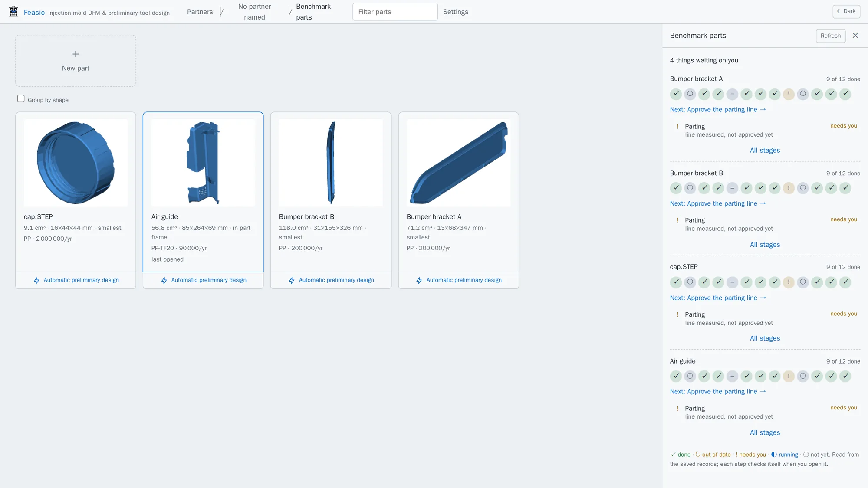
Task: Open Settings in the top bar
Action: [456, 12]
